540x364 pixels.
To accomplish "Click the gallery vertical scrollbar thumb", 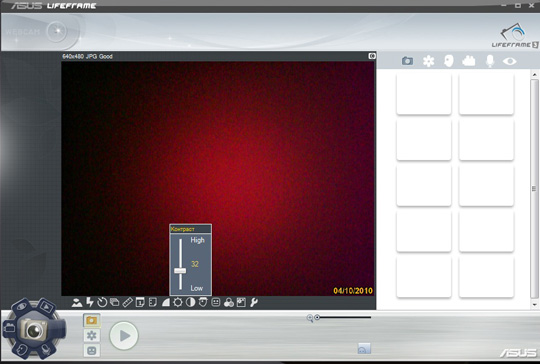I will [x=534, y=189].
